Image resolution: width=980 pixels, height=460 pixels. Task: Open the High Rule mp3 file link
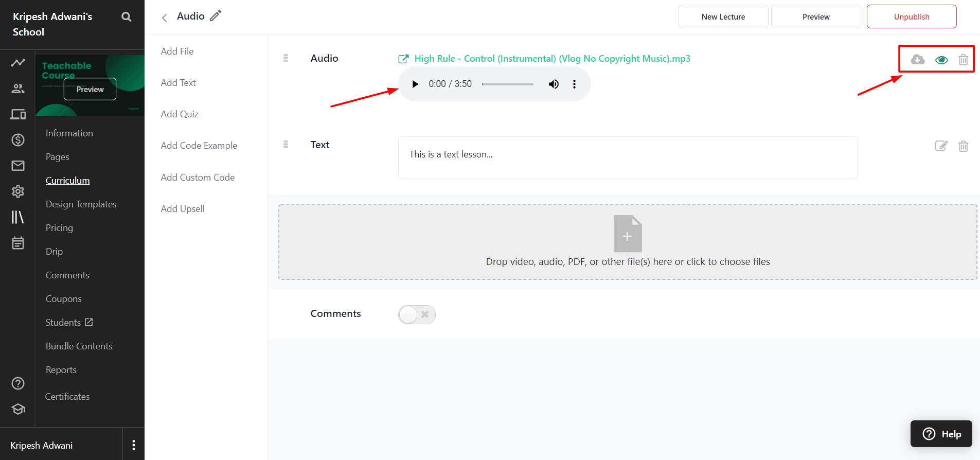[551, 59]
